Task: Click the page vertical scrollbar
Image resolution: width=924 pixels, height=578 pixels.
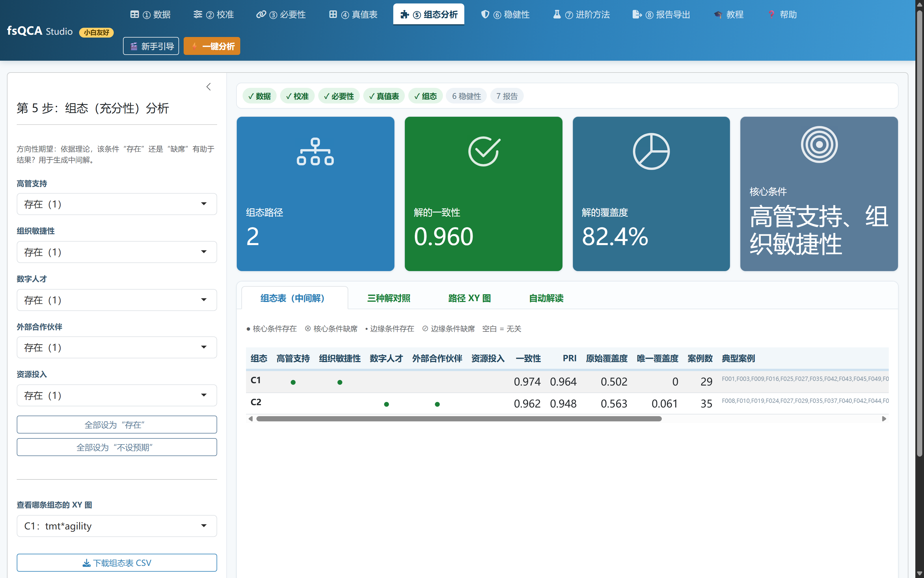Action: (919, 233)
